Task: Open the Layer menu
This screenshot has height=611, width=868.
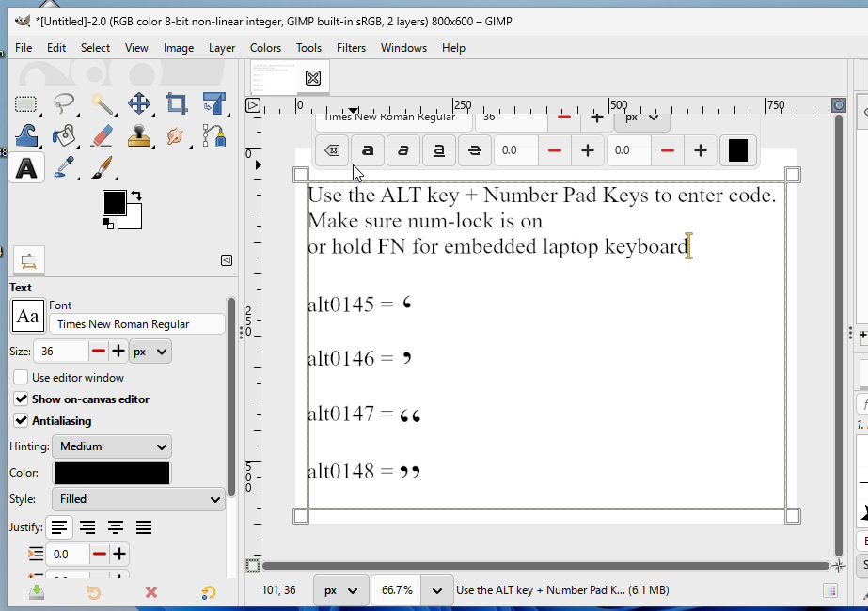Action: pyautogui.click(x=222, y=48)
